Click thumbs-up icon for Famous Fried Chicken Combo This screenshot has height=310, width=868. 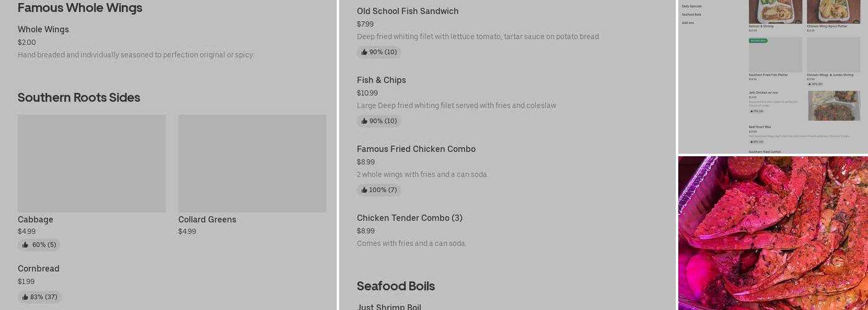(x=365, y=190)
